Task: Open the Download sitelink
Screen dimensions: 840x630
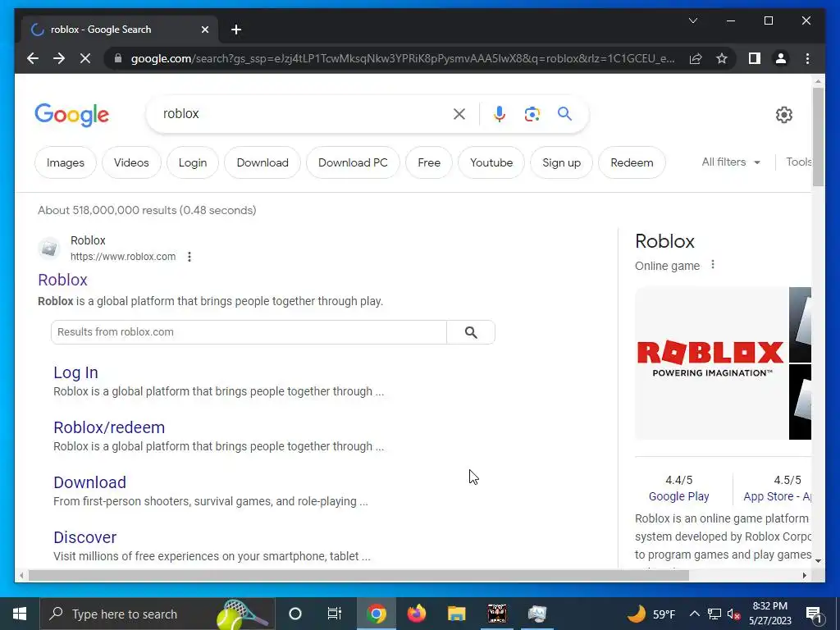Action: (x=90, y=482)
